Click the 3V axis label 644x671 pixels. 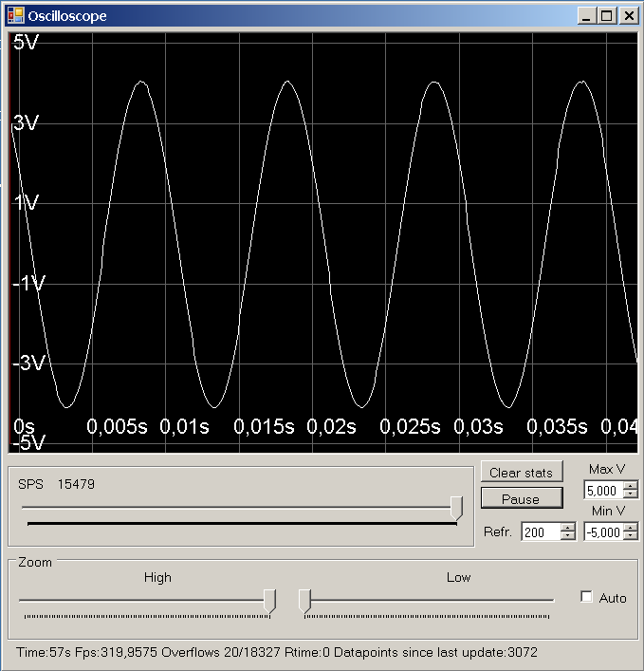pyautogui.click(x=26, y=122)
